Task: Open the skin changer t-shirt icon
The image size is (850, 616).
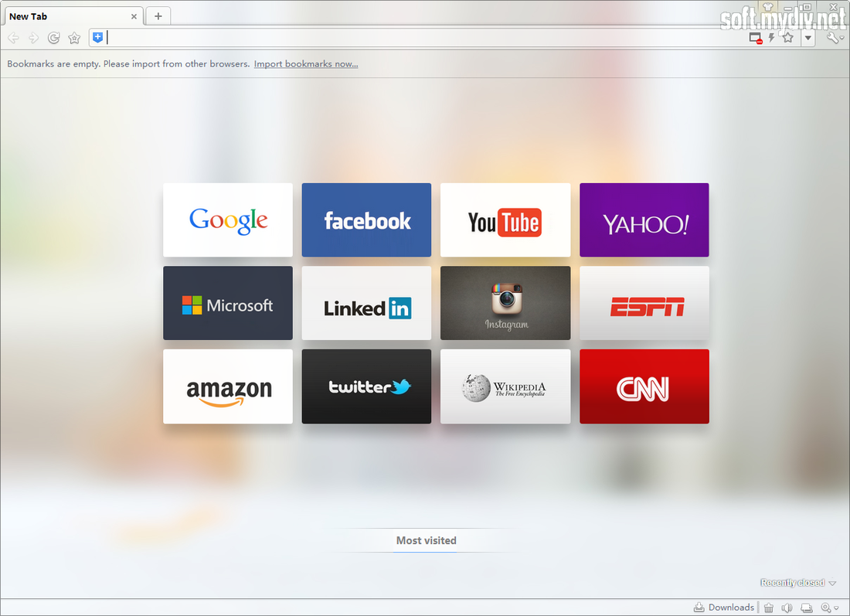Action: tap(767, 7)
